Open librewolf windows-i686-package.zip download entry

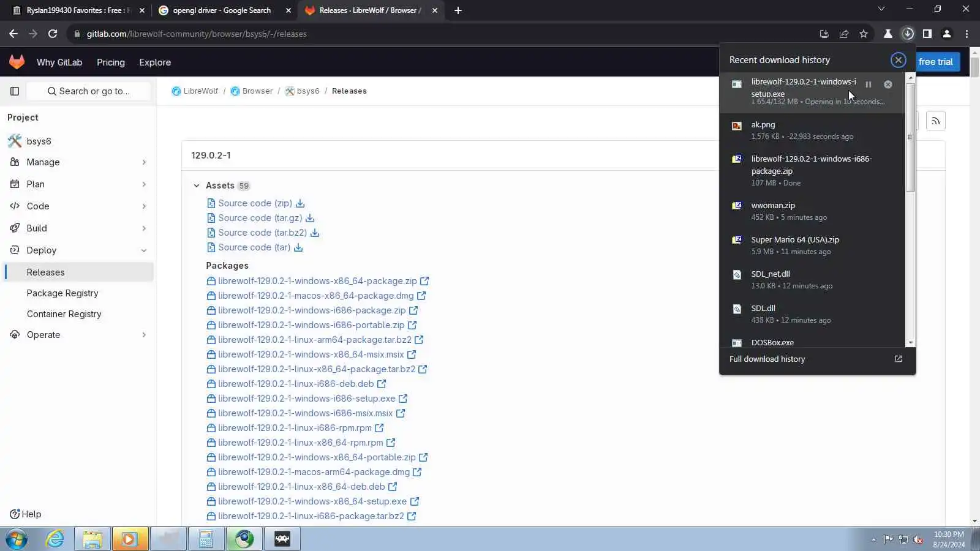pos(812,170)
